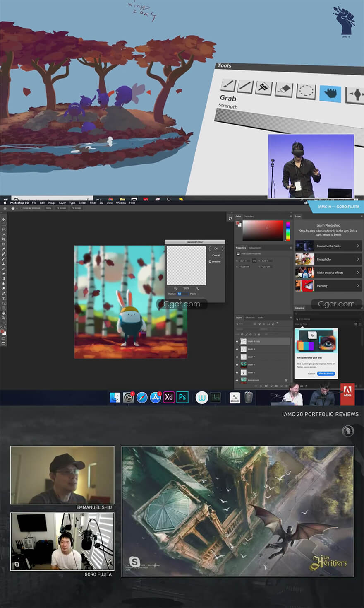Select the Eyedropper tool

pyautogui.click(x=3, y=249)
